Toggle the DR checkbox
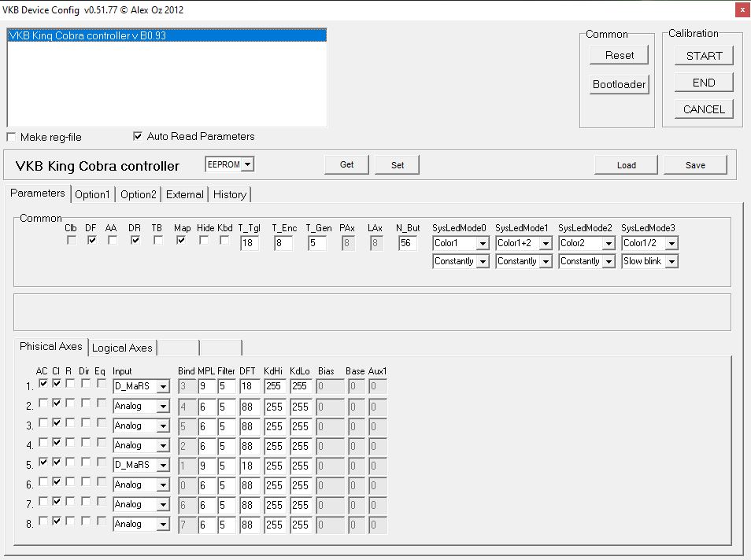Screen dimensions: 751x560 pyautogui.click(x=135, y=240)
